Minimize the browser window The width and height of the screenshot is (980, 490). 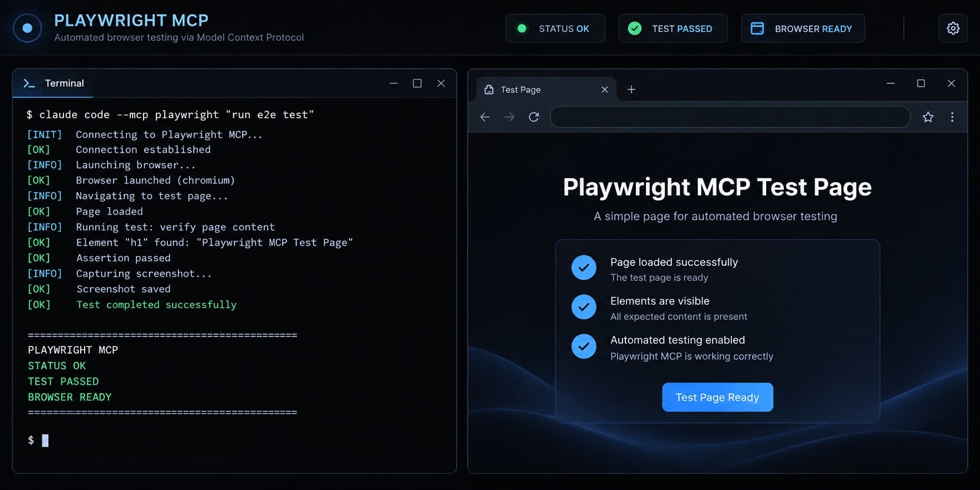[891, 83]
